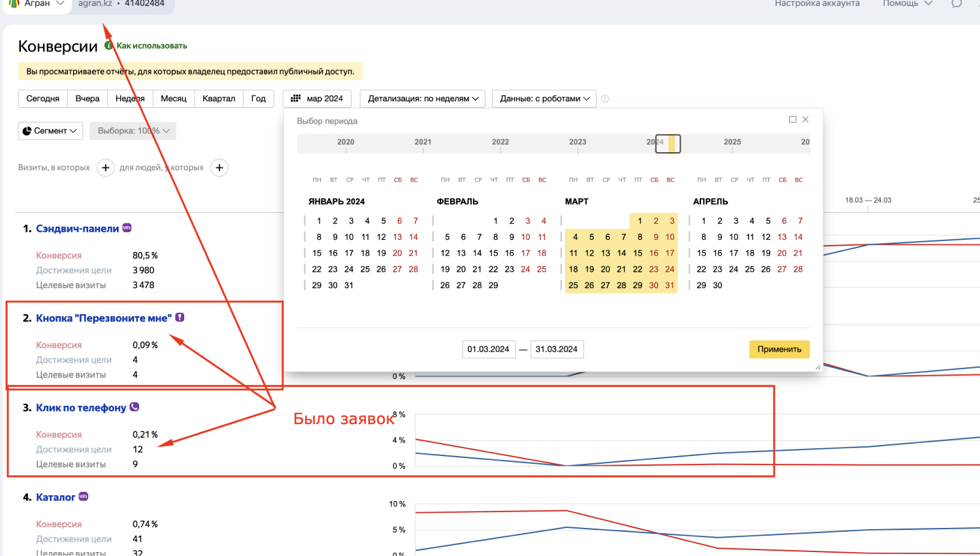This screenshot has height=556, width=980.
Task: Click the pie chart icon in Сегмент button
Action: (27, 131)
